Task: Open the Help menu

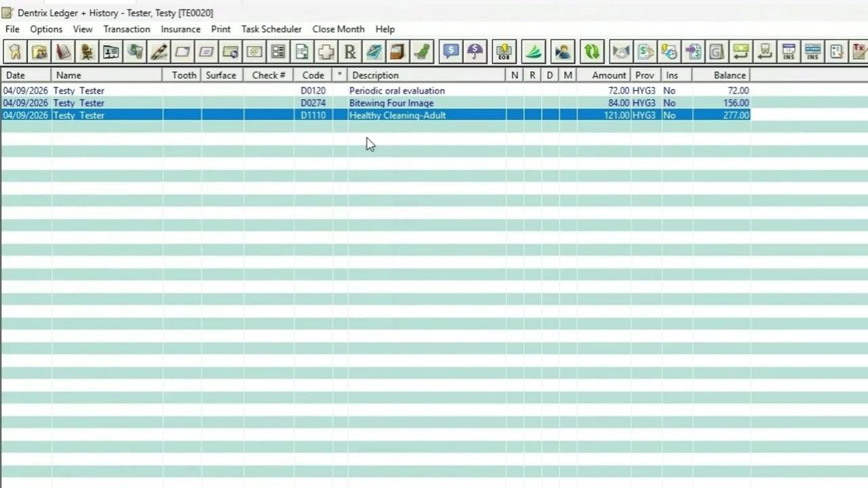Action: [x=385, y=29]
